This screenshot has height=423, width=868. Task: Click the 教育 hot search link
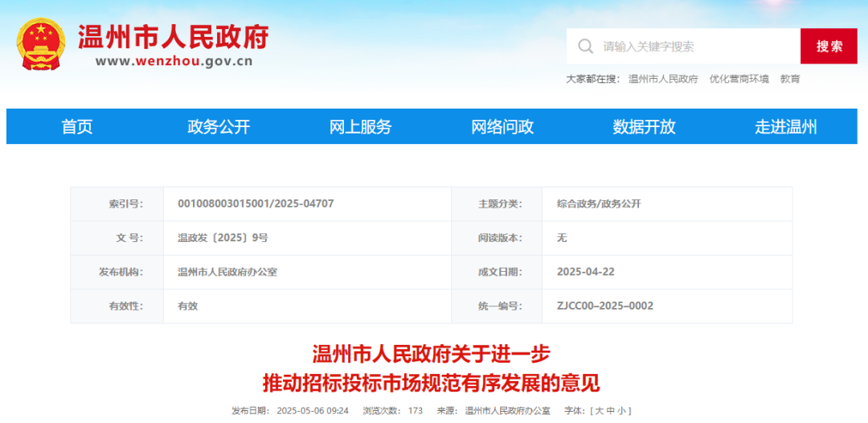pyautogui.click(x=790, y=79)
